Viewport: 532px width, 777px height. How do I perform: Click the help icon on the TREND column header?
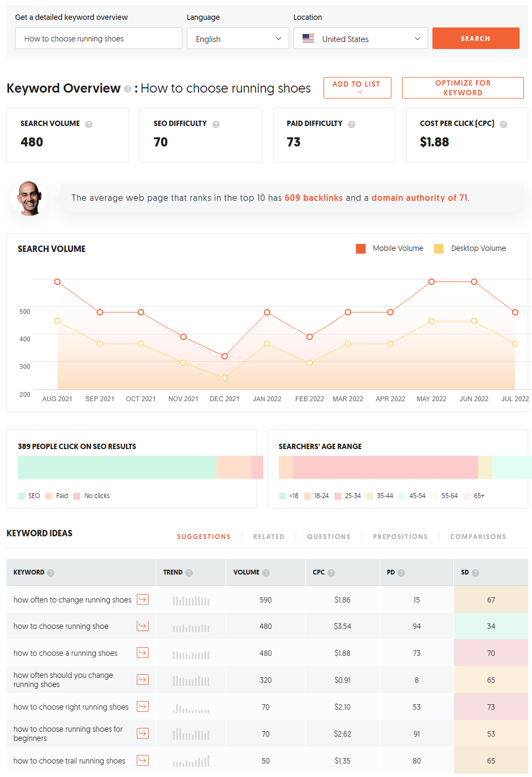pyautogui.click(x=188, y=572)
